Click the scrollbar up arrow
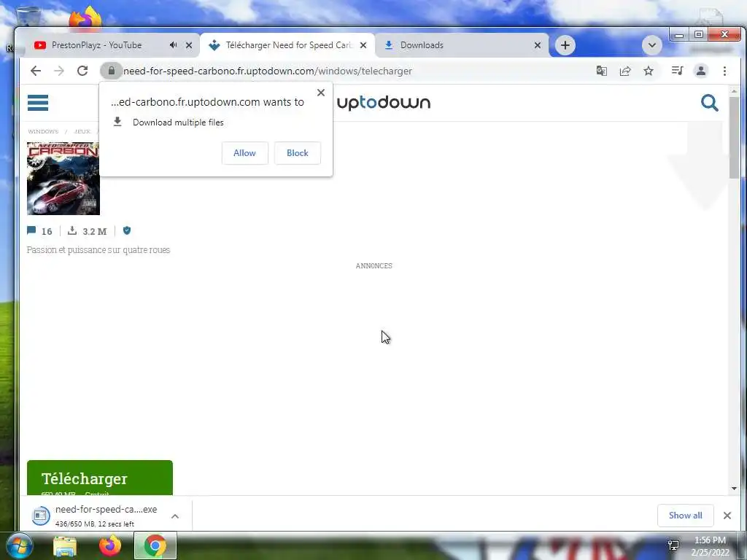Viewport: 747px width, 560px height. (734, 90)
